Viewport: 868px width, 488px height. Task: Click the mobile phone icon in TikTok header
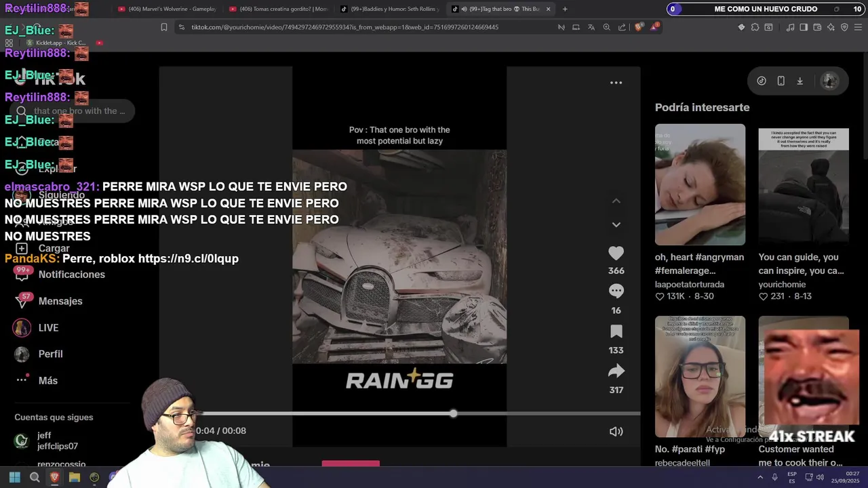tap(781, 81)
